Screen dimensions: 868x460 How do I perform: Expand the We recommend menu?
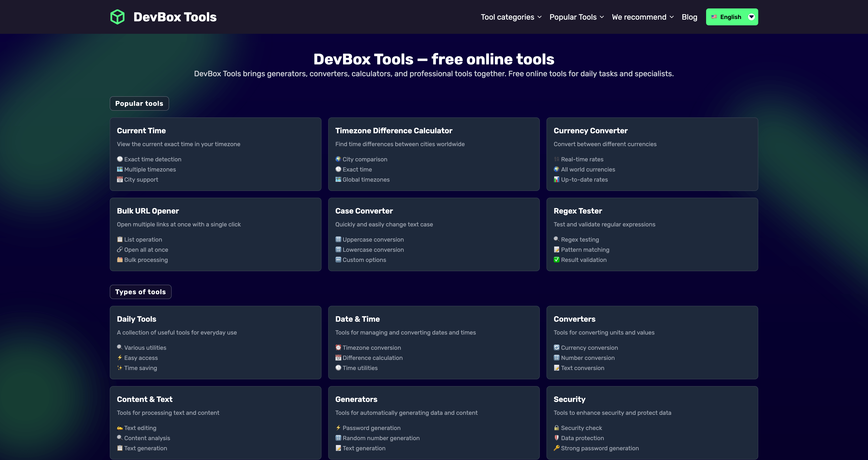click(x=643, y=17)
